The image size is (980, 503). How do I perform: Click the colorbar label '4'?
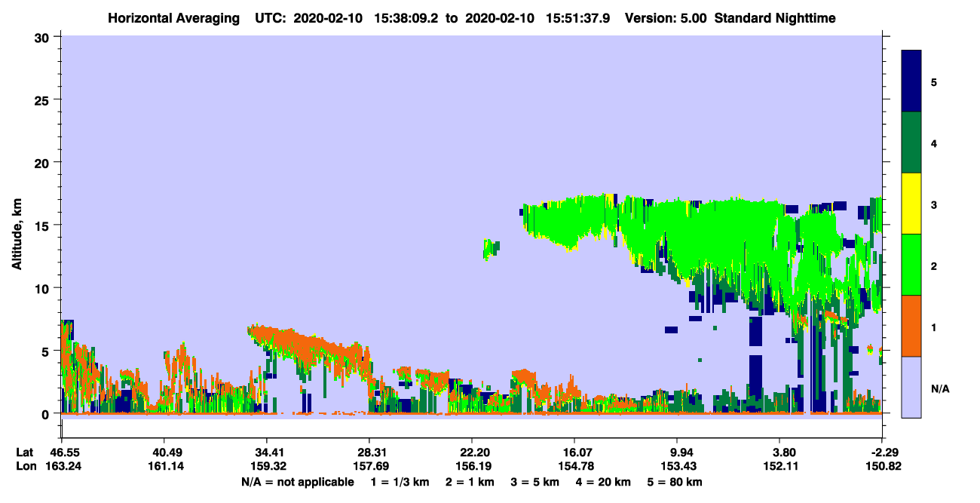[x=934, y=143]
